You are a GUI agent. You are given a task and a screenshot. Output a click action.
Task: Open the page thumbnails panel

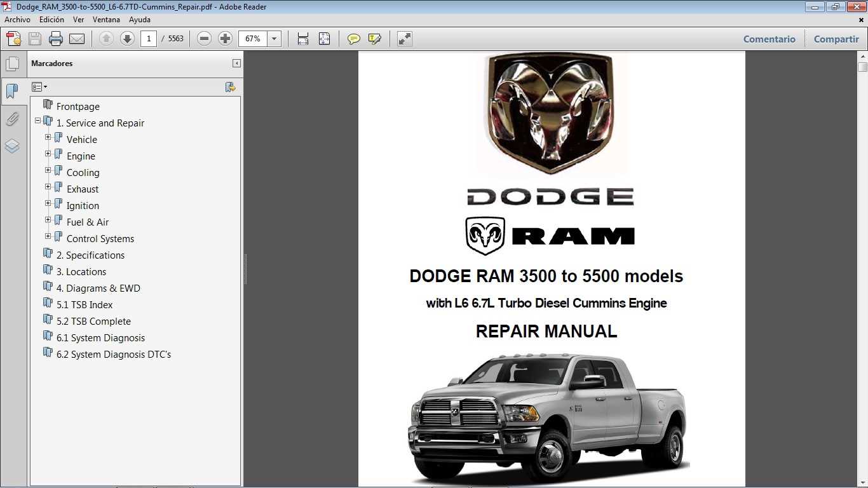coord(12,64)
